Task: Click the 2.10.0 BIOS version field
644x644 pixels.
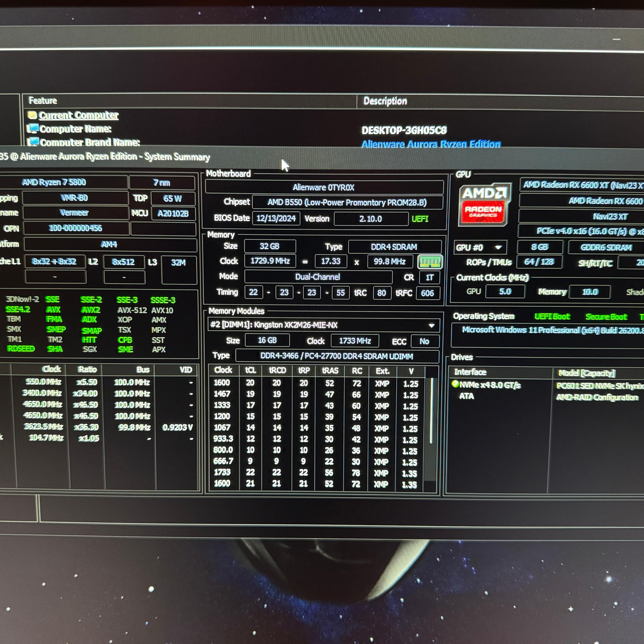Action: 371,219
